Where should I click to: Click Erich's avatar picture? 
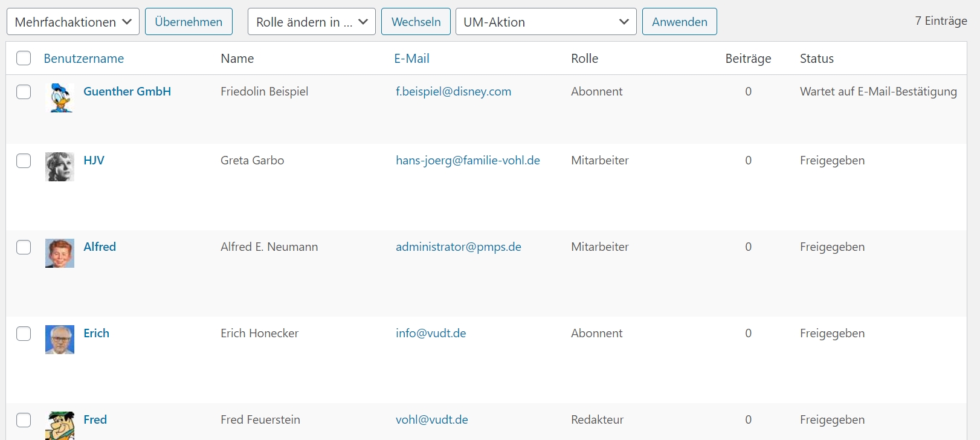pos(60,340)
